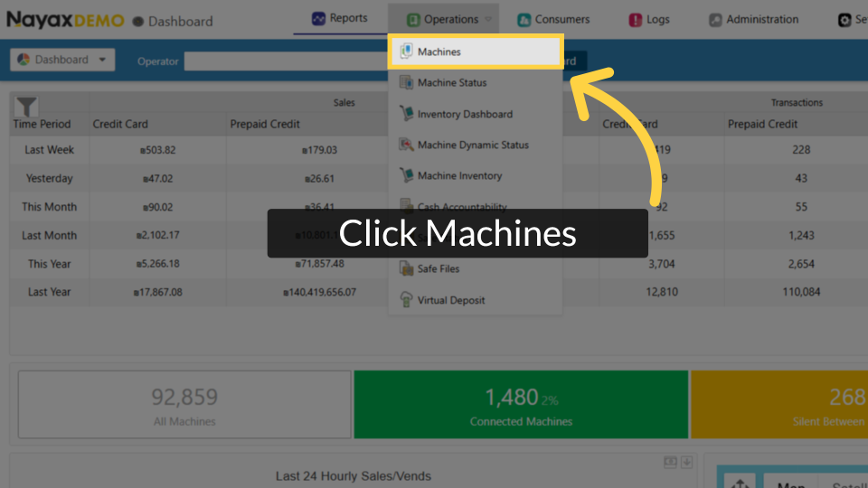868x488 pixels.
Task: Click the Inventory Dashboard icon
Action: [x=406, y=114]
